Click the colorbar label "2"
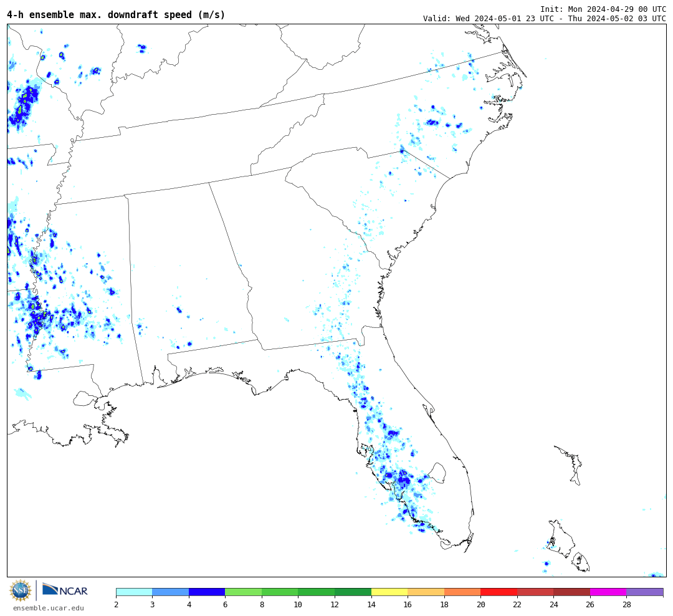 click(x=117, y=605)
